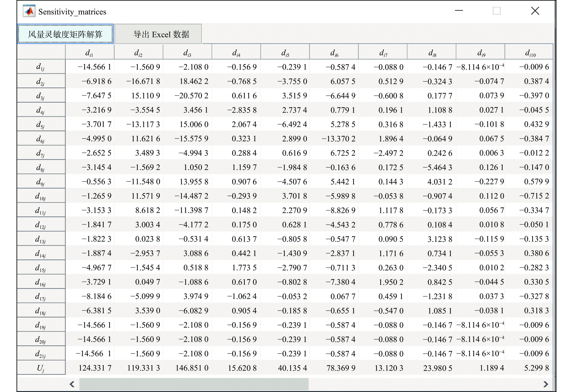Select the di5 column header
This screenshot has height=392, width=573.
(x=285, y=52)
